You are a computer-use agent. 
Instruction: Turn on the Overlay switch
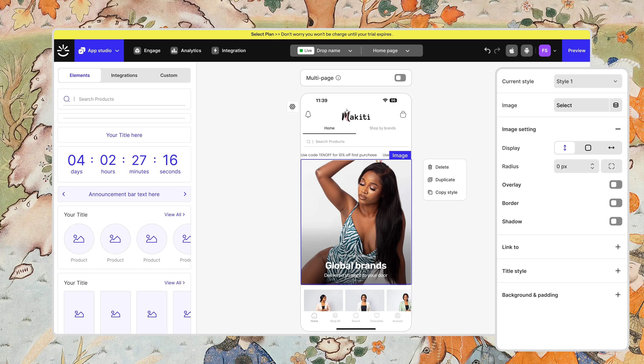point(615,185)
